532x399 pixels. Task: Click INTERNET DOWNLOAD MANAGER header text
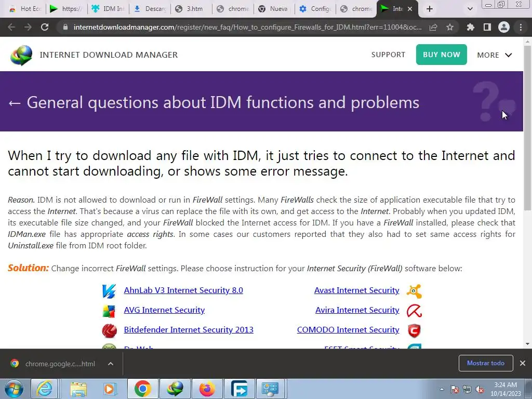click(x=109, y=55)
